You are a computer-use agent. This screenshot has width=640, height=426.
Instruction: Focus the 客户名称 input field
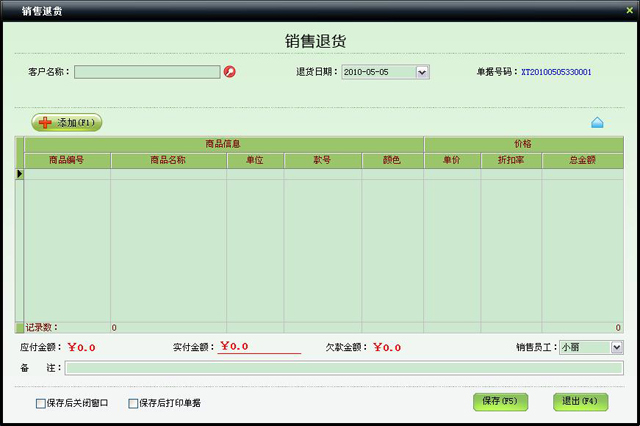147,72
